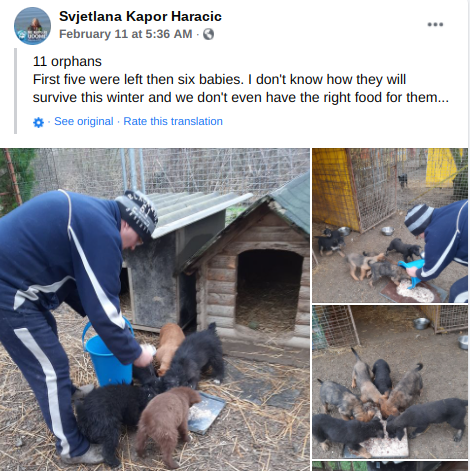Image resolution: width=470 pixels, height=471 pixels.
Task: Click the translated post text about 11 orphans
Action: pyautogui.click(x=241, y=79)
